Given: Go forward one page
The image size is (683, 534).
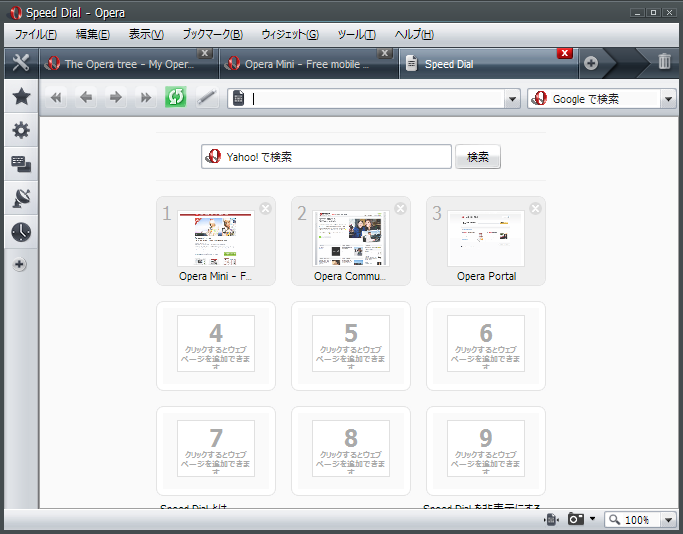Looking at the screenshot, I should pos(116,98).
